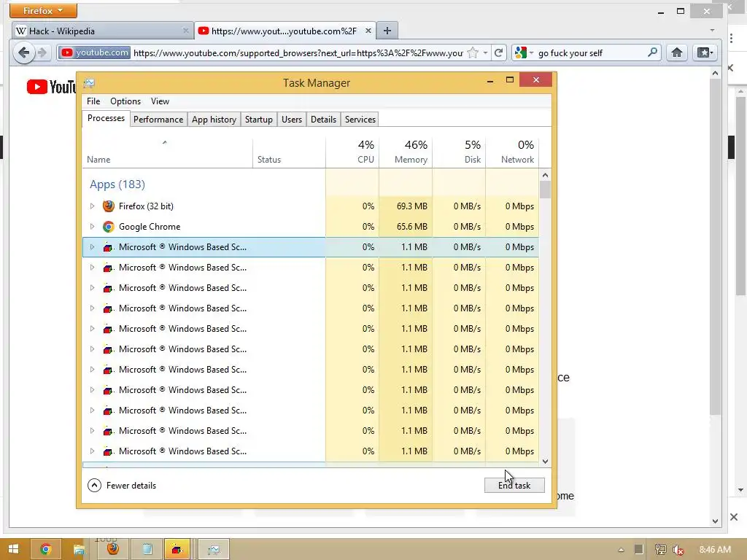Sort by the Network column header
The image size is (747, 560).
512,152
